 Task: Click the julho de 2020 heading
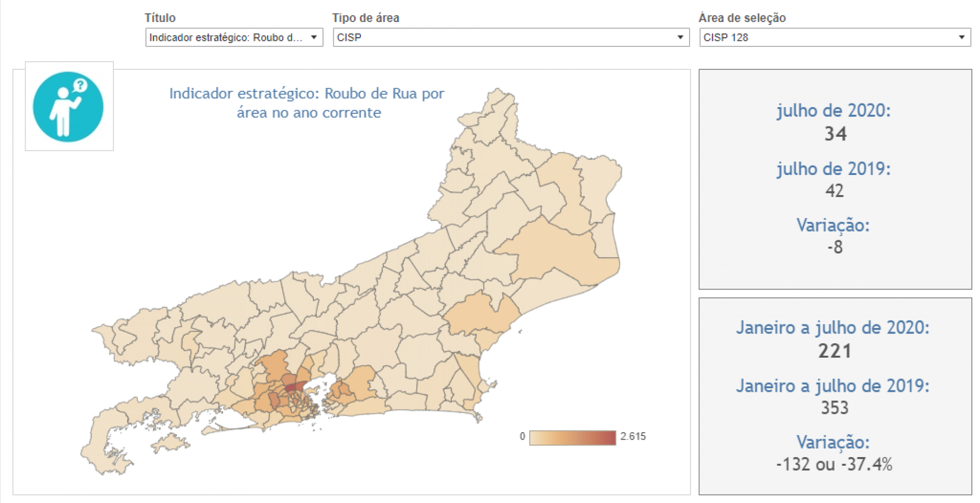(x=834, y=111)
